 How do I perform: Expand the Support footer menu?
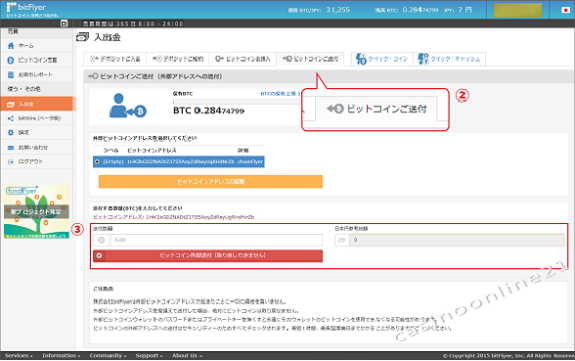pos(149,355)
